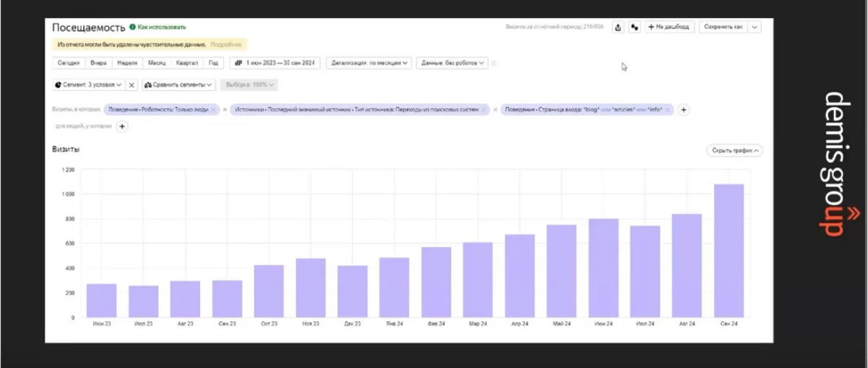The height and width of the screenshot is (368, 868).
Task: Remove the 'Страница входа' blog filter chip
Action: pyautogui.click(x=669, y=110)
